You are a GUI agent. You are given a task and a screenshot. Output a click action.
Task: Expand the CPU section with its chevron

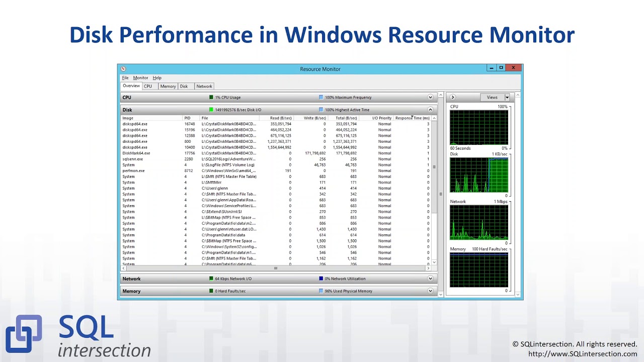pyautogui.click(x=430, y=98)
